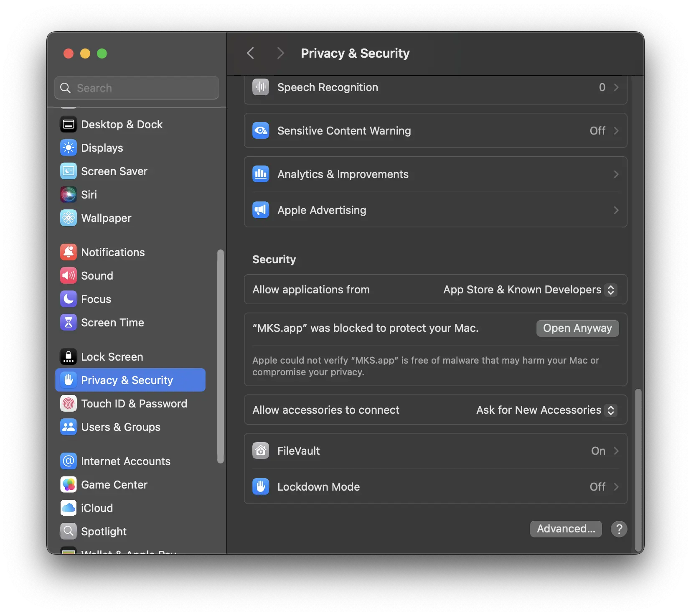Expand Speech Recognition row chevron
Image resolution: width=691 pixels, height=616 pixels.
point(616,87)
